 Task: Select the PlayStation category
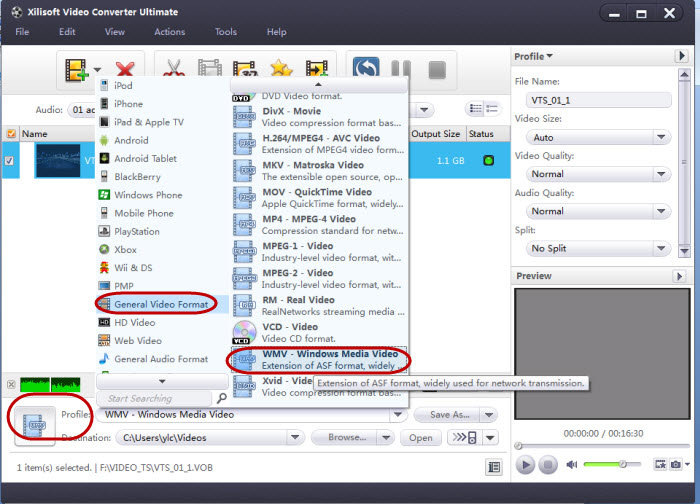click(162, 232)
